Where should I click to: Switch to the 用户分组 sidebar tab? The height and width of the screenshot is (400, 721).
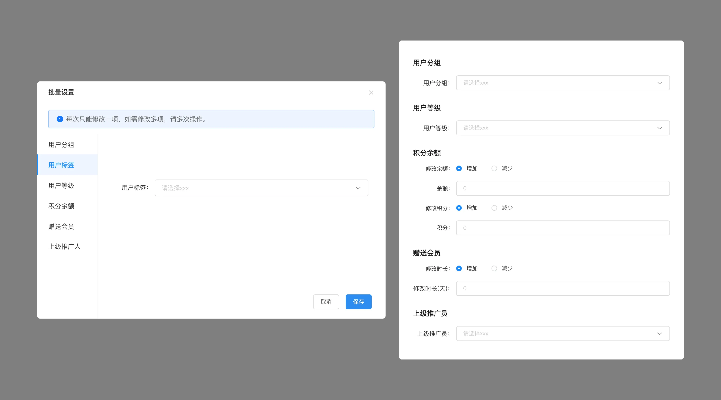61,145
